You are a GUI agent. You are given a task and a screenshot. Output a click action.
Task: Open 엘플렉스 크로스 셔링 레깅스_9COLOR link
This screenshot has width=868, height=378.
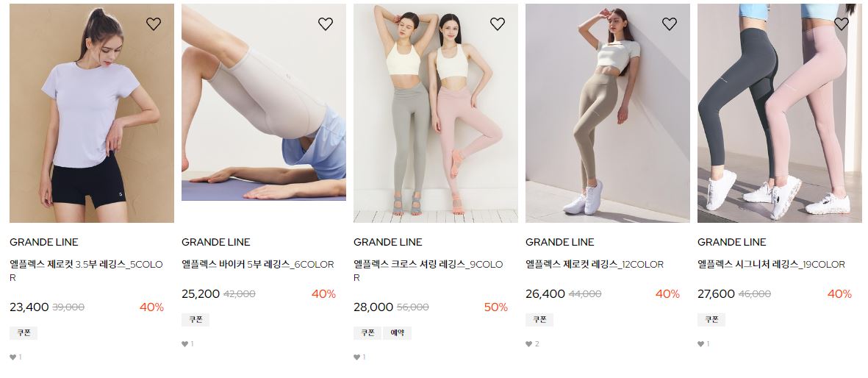point(428,271)
